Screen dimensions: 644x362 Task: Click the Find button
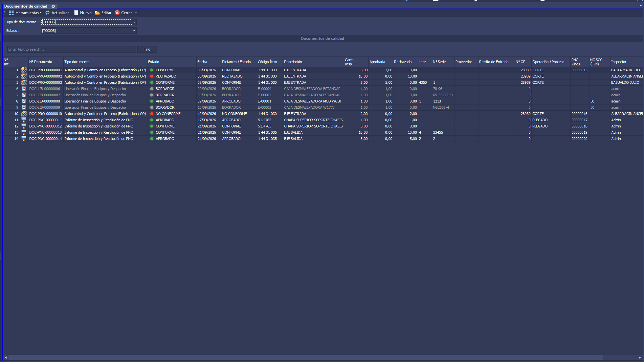tap(147, 49)
